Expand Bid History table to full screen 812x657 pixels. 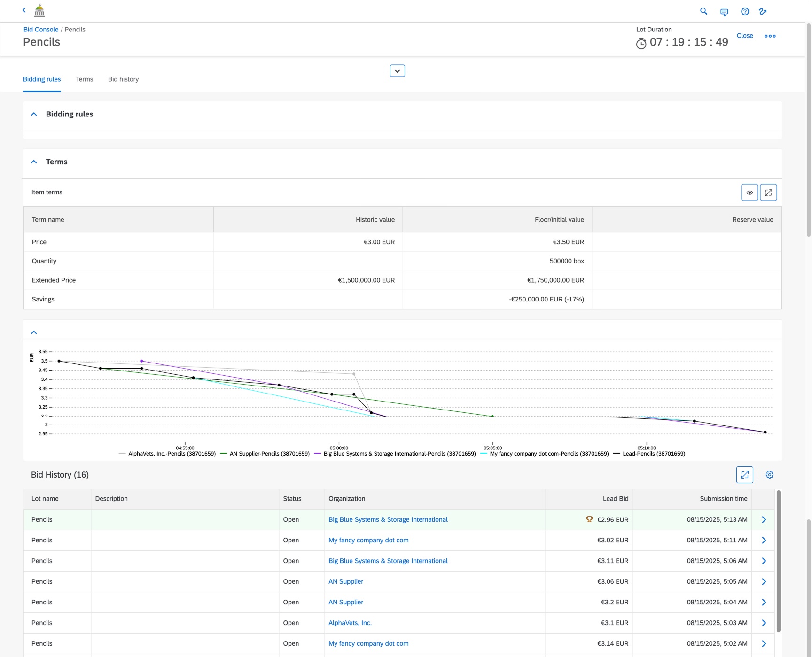(x=745, y=475)
